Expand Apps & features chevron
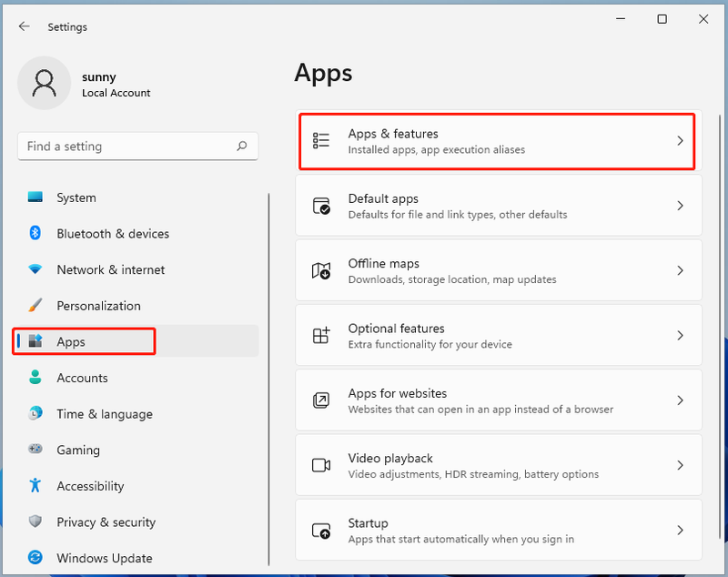The image size is (728, 577). (680, 141)
